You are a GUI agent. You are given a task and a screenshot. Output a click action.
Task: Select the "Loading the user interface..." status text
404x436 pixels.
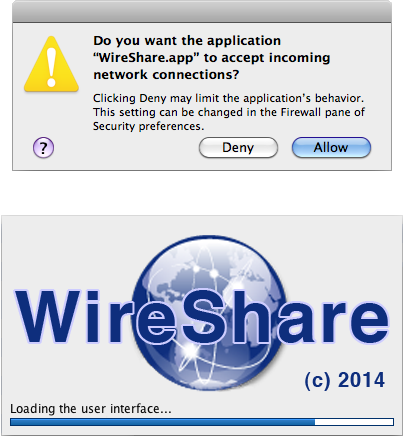click(x=91, y=409)
